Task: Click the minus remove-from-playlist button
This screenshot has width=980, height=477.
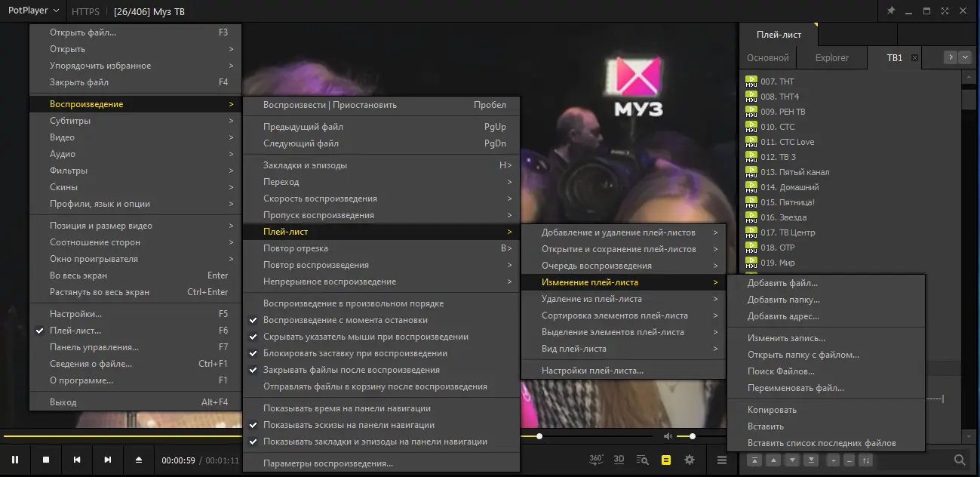Action: (x=849, y=460)
